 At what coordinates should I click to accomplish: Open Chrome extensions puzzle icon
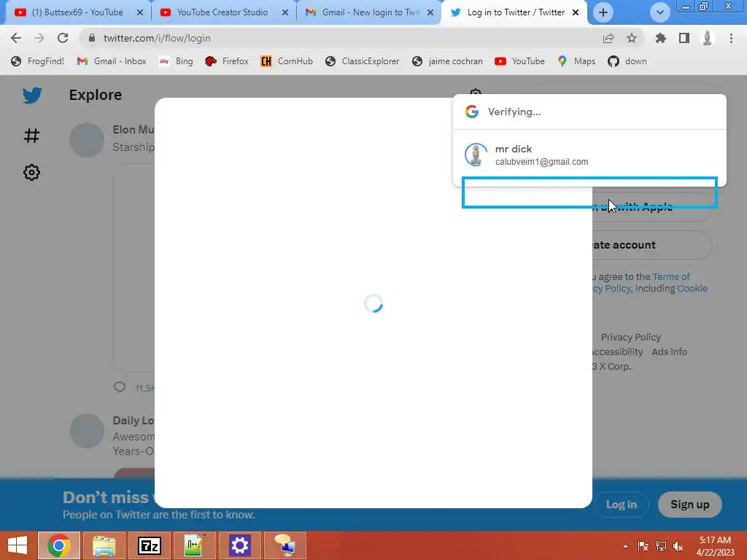click(x=661, y=38)
